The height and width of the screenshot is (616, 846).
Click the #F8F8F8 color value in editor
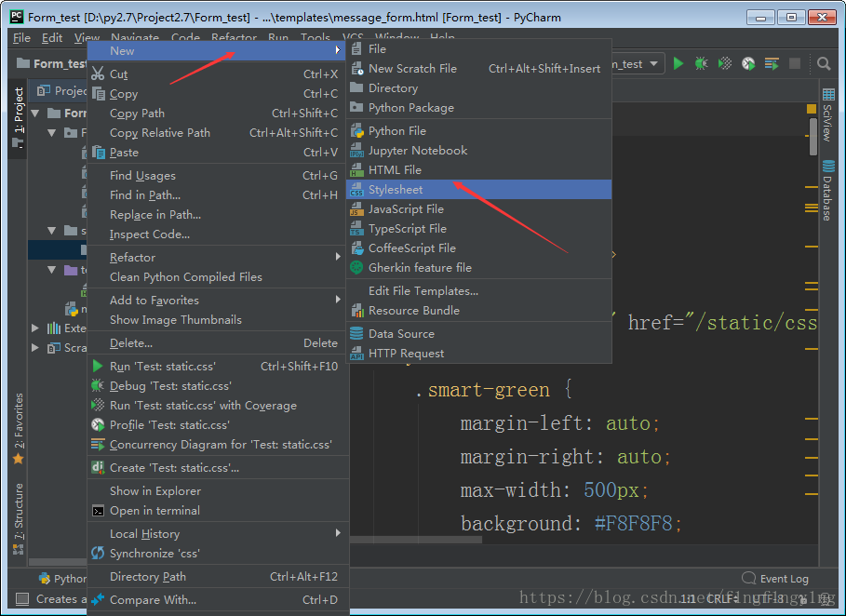(633, 523)
